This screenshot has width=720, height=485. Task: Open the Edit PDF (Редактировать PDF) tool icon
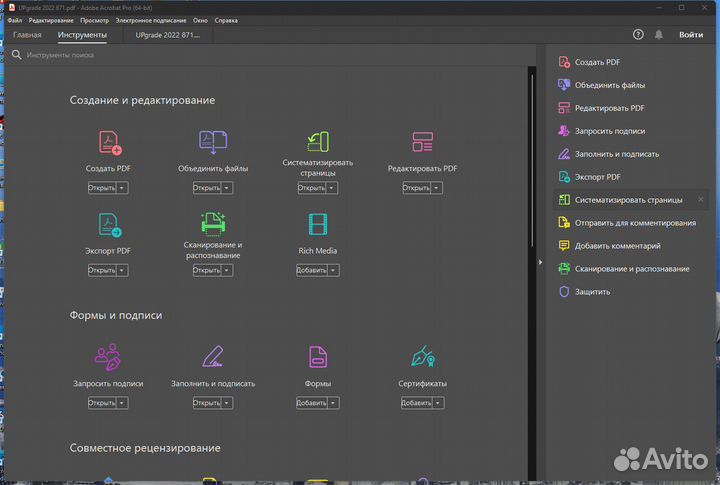coord(422,142)
